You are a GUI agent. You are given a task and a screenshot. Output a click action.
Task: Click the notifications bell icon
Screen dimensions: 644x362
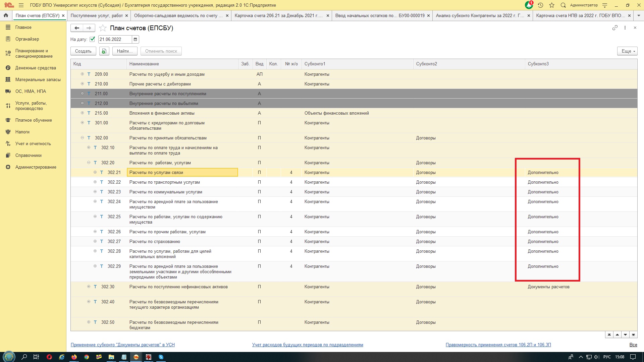(x=529, y=5)
